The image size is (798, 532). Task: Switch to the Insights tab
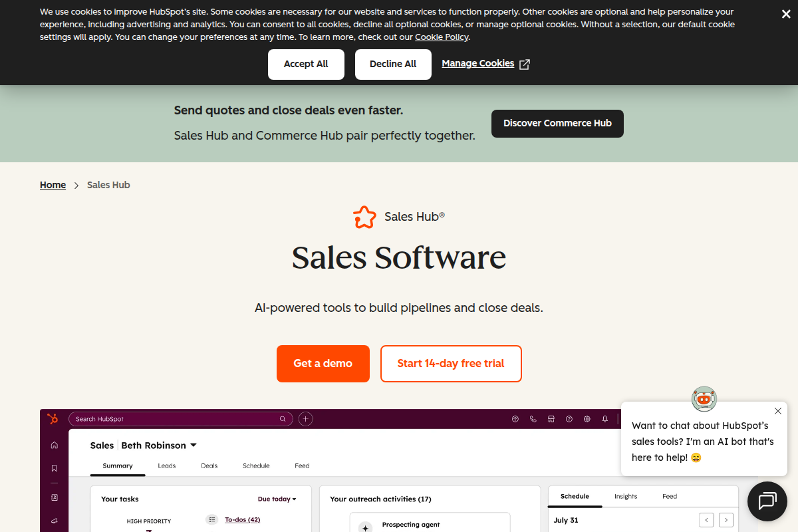(x=626, y=497)
